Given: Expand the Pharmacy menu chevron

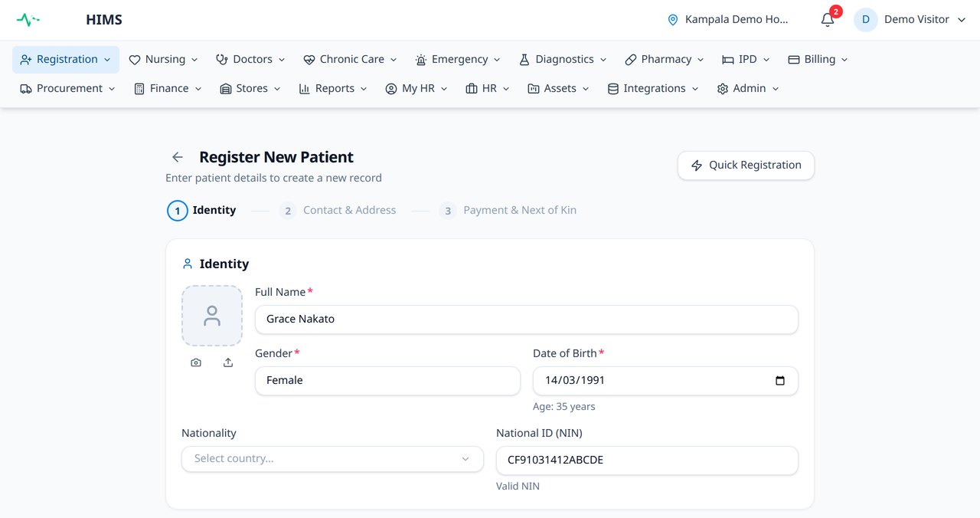Looking at the screenshot, I should click(x=701, y=60).
